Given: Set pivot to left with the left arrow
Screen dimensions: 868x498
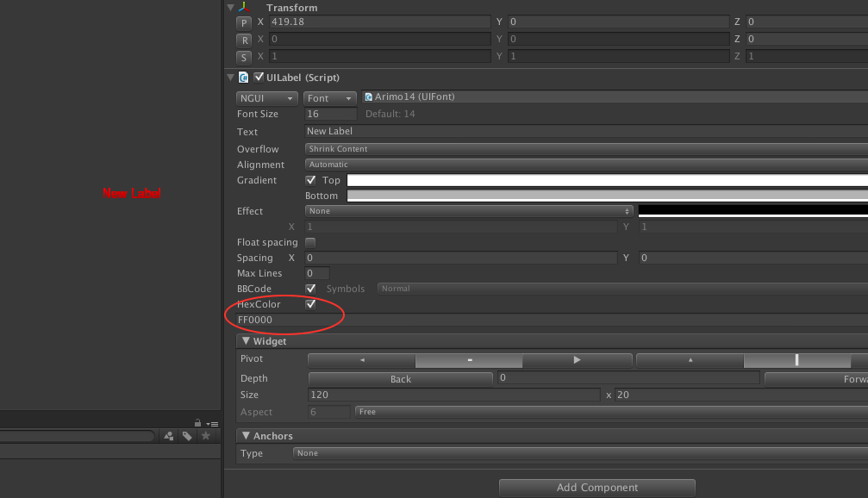Looking at the screenshot, I should click(x=362, y=359).
